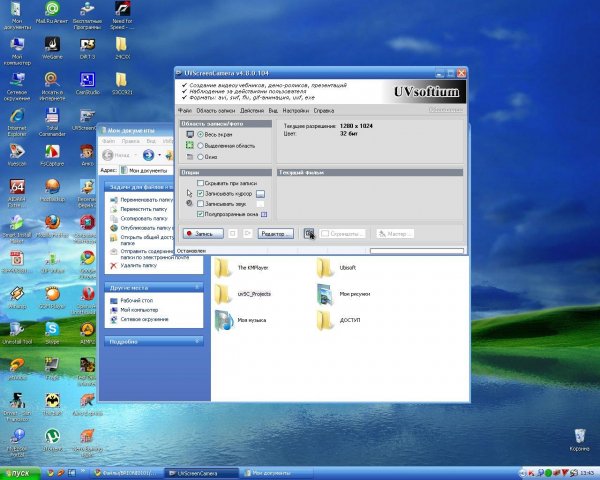Open the Редактор editor button
Screen dimensions: 600x480
(276, 233)
